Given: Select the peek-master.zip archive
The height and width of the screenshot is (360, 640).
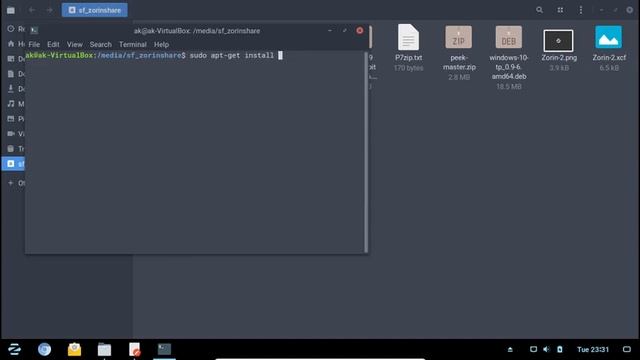Looking at the screenshot, I should click(x=459, y=53).
